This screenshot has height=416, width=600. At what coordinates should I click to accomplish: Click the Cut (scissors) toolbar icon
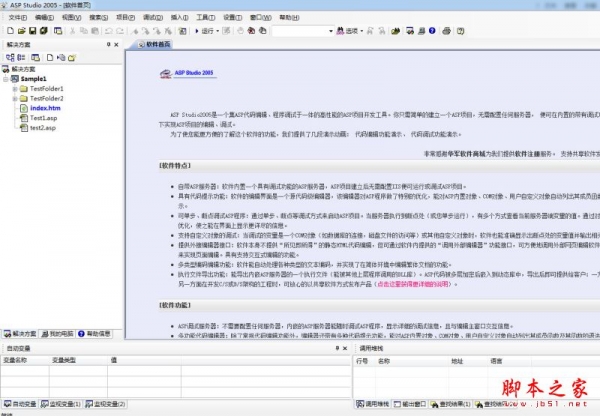[x=72, y=31]
